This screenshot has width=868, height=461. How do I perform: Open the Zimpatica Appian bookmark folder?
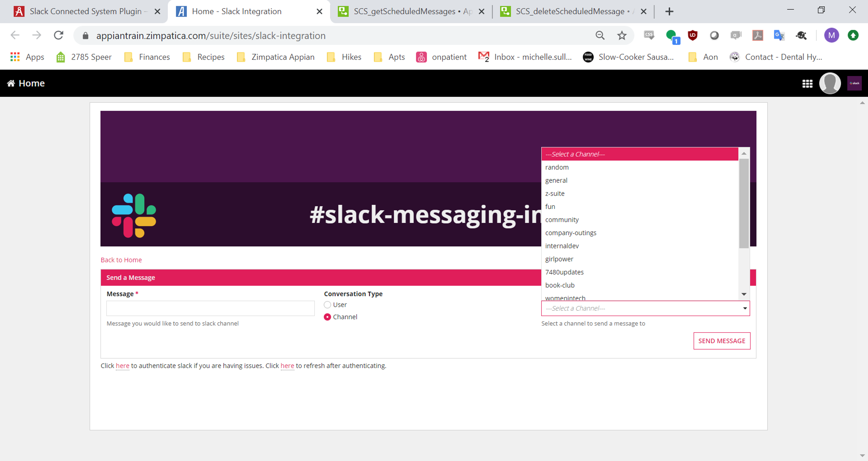[x=275, y=57]
